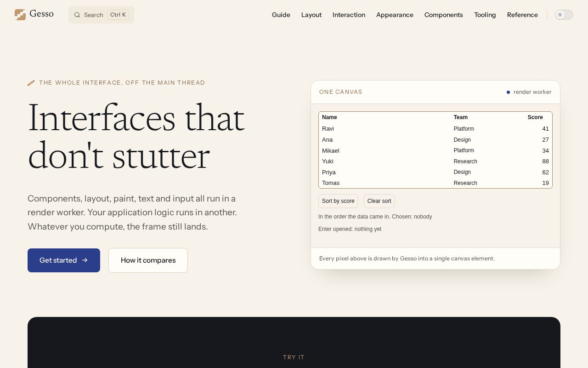Viewport: 588px width, 368px height.
Task: Click the 'Enter opened: nothing yet' text
Action: click(350, 229)
